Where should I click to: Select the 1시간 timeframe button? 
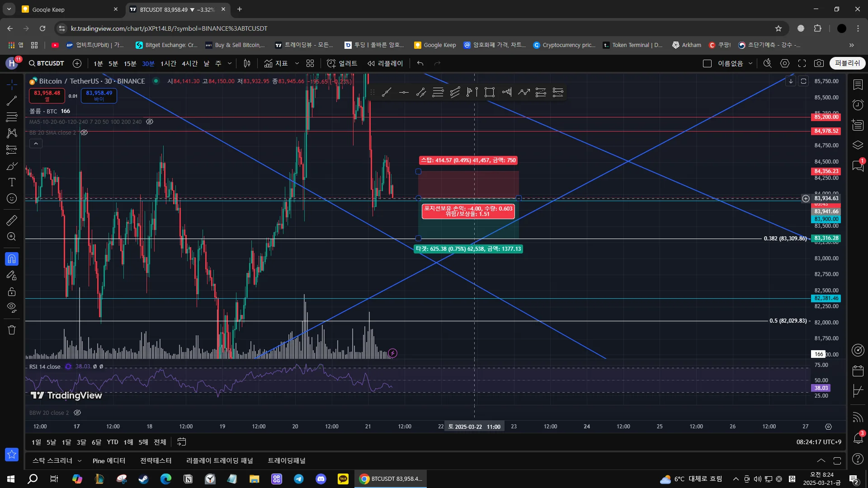point(168,63)
